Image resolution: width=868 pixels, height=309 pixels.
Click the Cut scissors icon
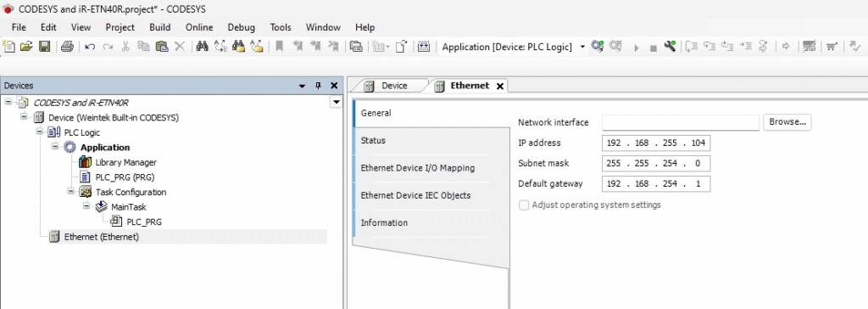coord(125,48)
